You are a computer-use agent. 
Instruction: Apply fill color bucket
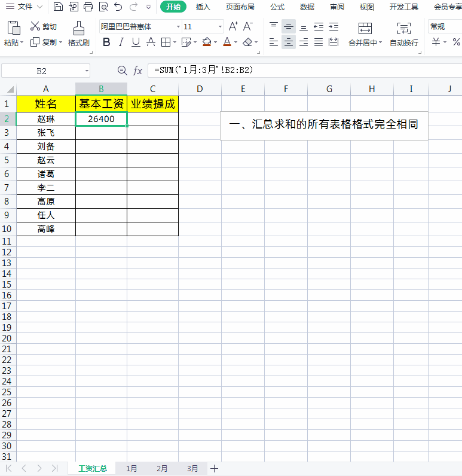pos(207,42)
